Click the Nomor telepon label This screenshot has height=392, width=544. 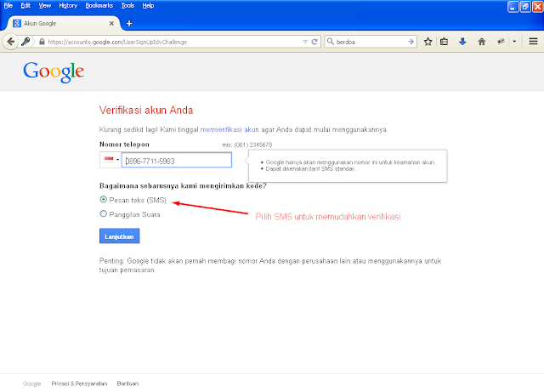124,145
